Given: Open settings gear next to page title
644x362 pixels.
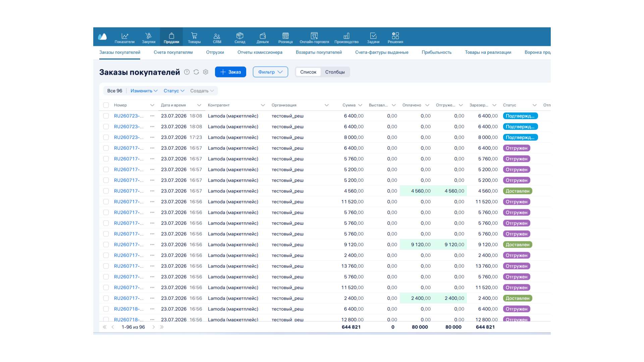Looking at the screenshot, I should 206,72.
